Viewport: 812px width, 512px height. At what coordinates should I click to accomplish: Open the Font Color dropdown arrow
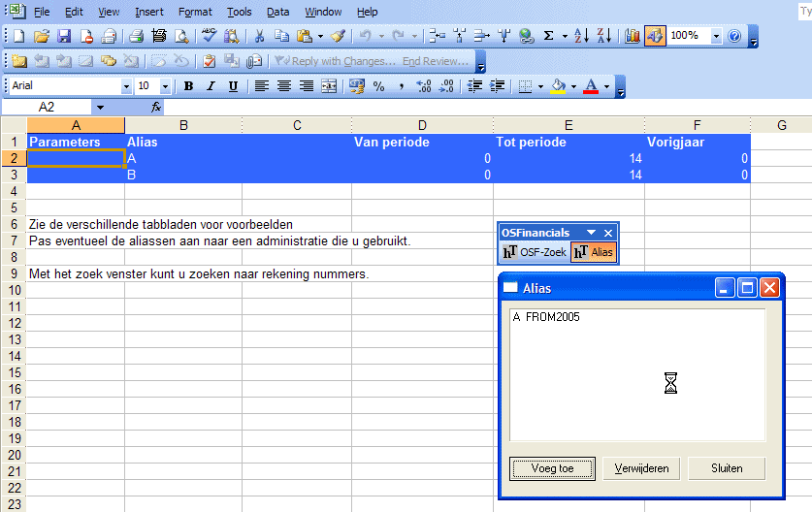(607, 86)
